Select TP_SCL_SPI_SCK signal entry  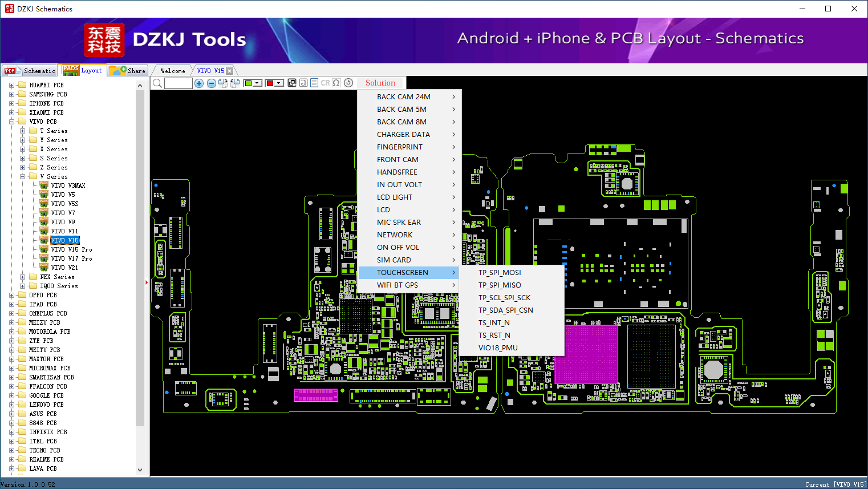coord(512,298)
